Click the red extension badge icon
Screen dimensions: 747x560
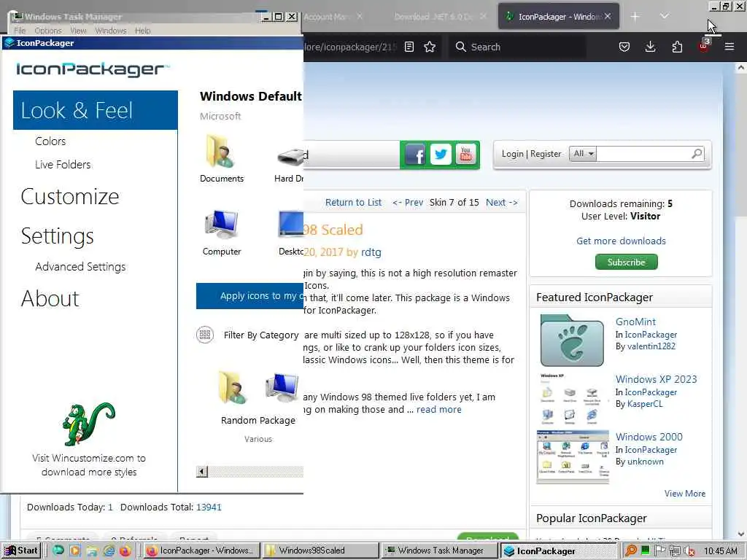tap(704, 46)
